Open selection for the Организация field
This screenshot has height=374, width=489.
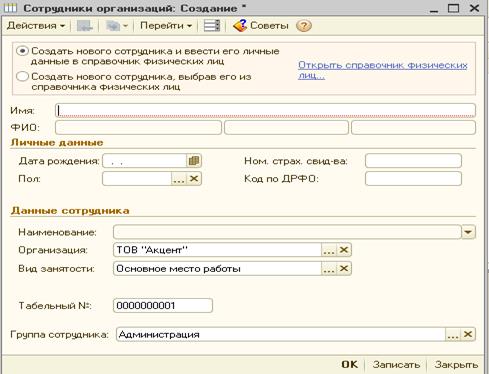329,250
